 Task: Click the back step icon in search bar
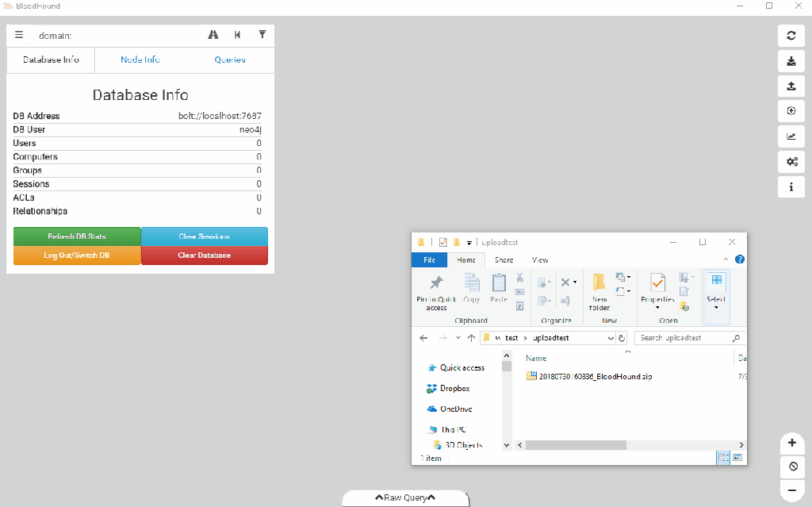(x=237, y=35)
